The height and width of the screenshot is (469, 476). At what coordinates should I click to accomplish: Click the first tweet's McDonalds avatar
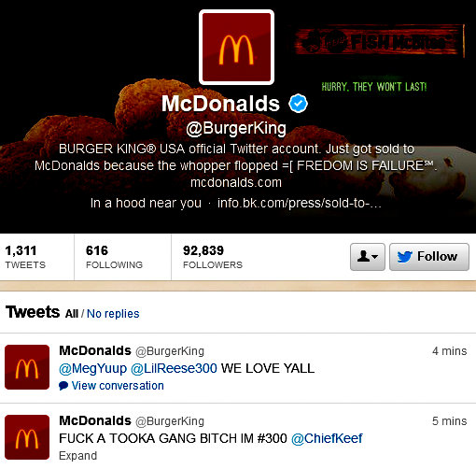pyautogui.click(x=27, y=367)
